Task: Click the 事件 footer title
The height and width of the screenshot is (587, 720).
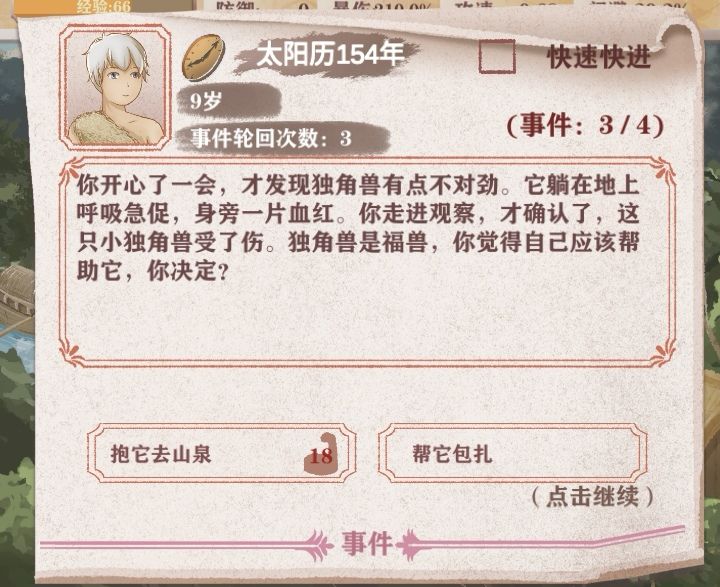Action: (366, 544)
